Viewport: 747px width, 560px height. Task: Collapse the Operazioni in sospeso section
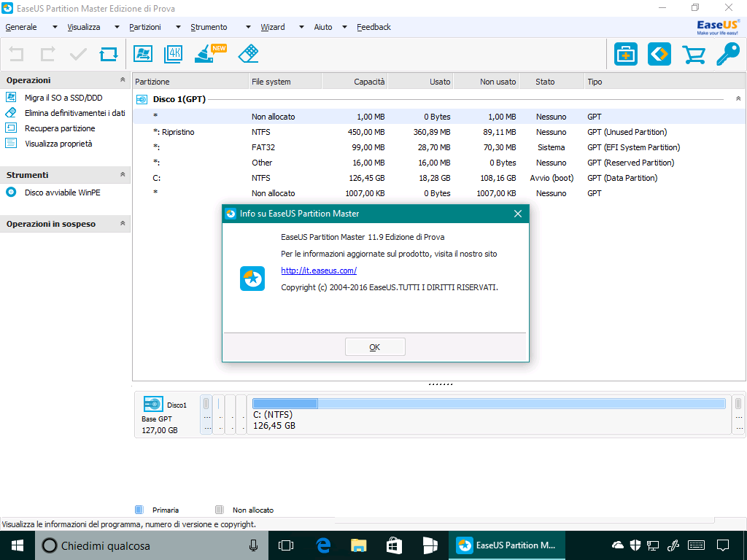(123, 223)
